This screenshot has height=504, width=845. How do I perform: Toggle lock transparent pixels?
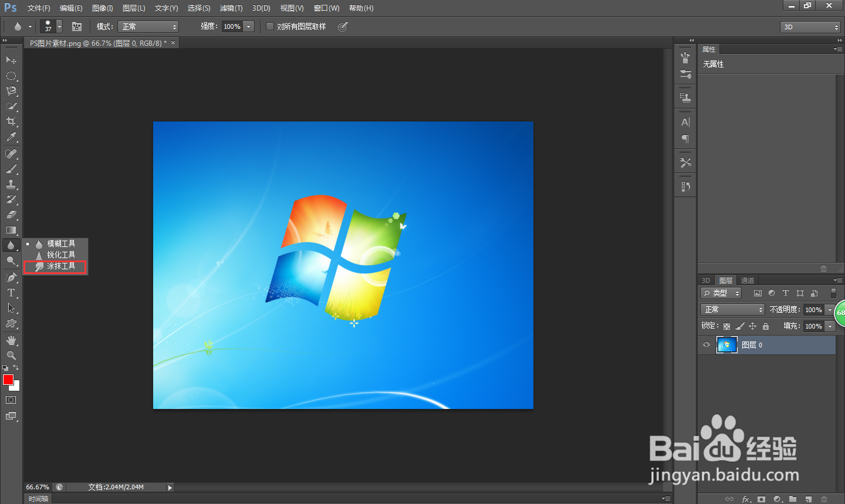[726, 326]
